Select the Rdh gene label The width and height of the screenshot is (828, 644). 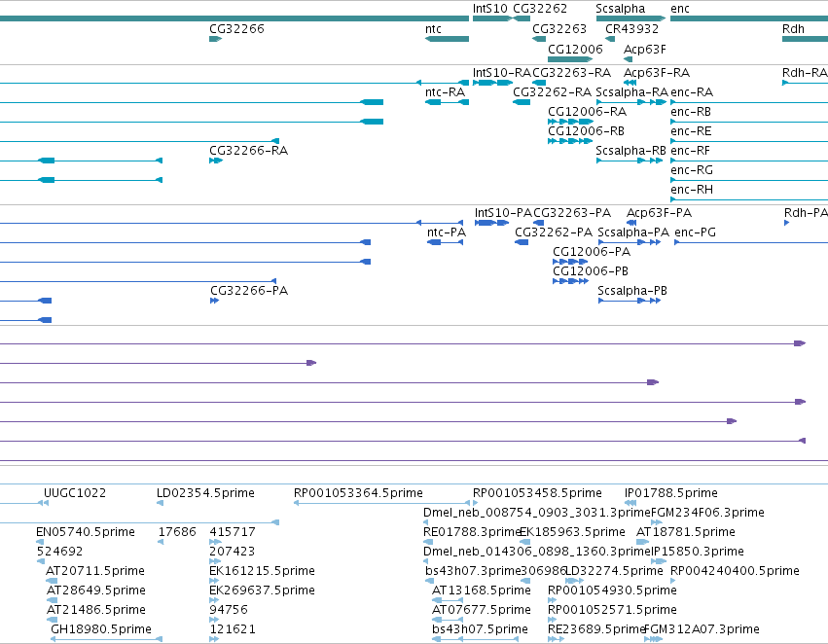coord(793,29)
